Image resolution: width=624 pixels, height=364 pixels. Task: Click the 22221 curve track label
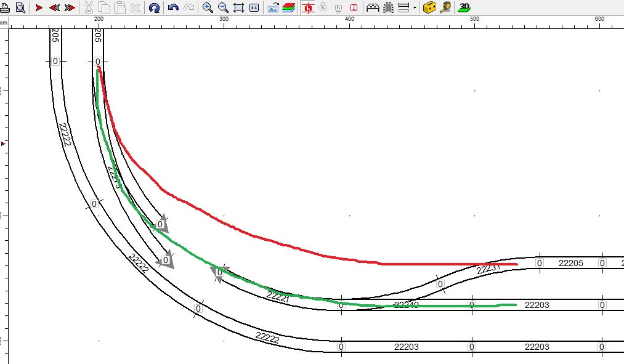click(277, 296)
